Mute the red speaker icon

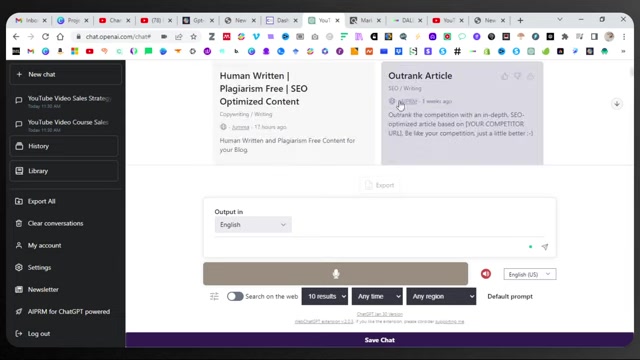486,274
